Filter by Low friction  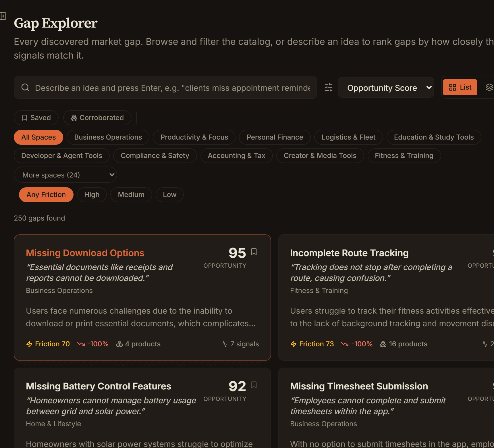click(170, 195)
